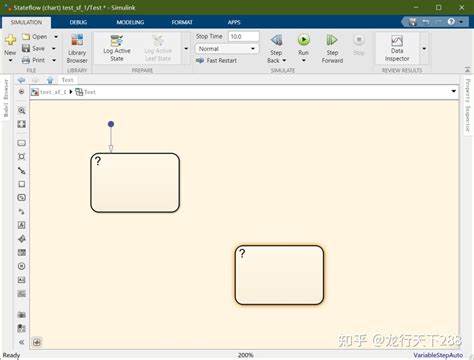Click the Step Forward icon
Viewport: 474px width, 360px height.
click(x=332, y=40)
